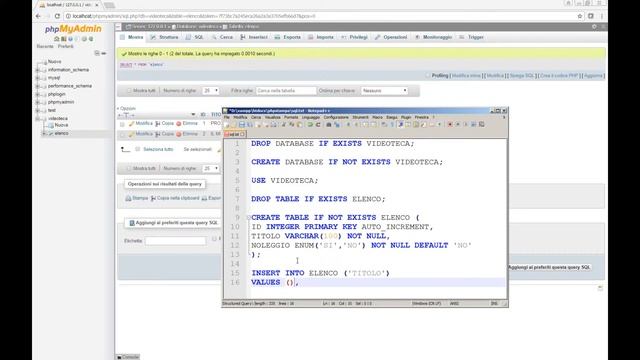This screenshot has width=640, height=360.
Task: Click Notepad++ Copy toolbar icon
Action: (292, 124)
